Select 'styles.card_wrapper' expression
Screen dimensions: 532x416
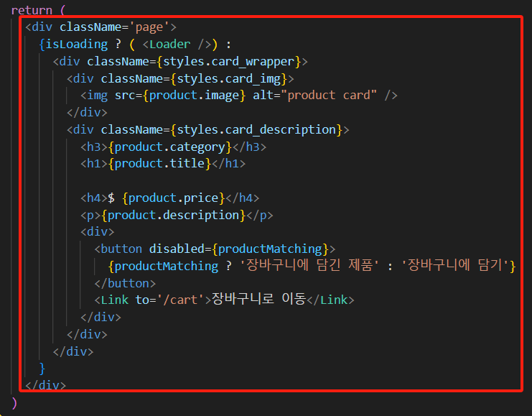tap(229, 62)
